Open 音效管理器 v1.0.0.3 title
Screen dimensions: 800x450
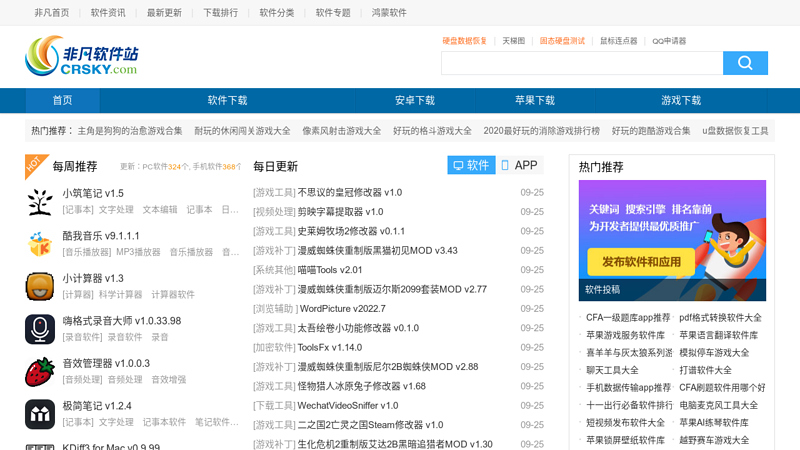point(106,363)
